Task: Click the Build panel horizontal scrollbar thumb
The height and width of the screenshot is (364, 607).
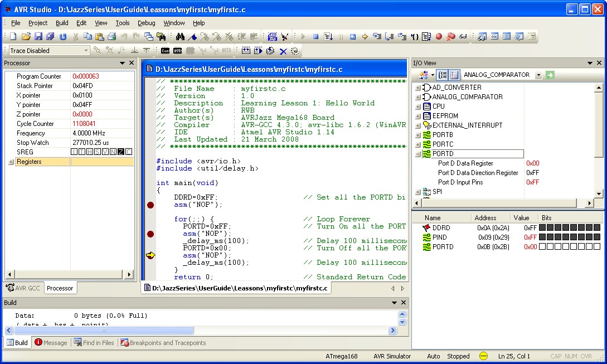Action: 103,331
